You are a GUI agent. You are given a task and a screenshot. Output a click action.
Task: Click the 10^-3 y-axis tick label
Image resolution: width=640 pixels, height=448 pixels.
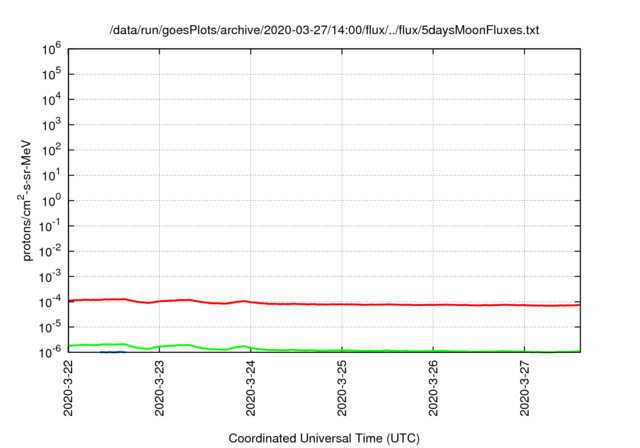click(x=50, y=277)
